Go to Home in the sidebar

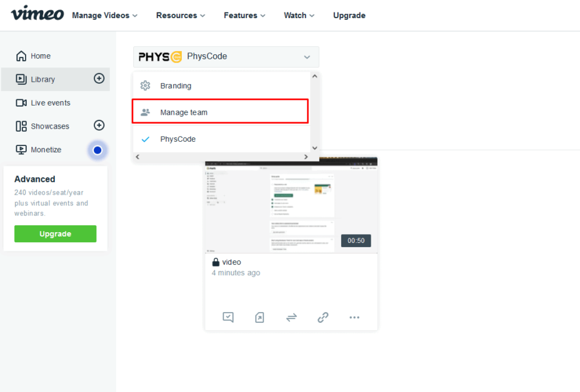pyautogui.click(x=41, y=56)
